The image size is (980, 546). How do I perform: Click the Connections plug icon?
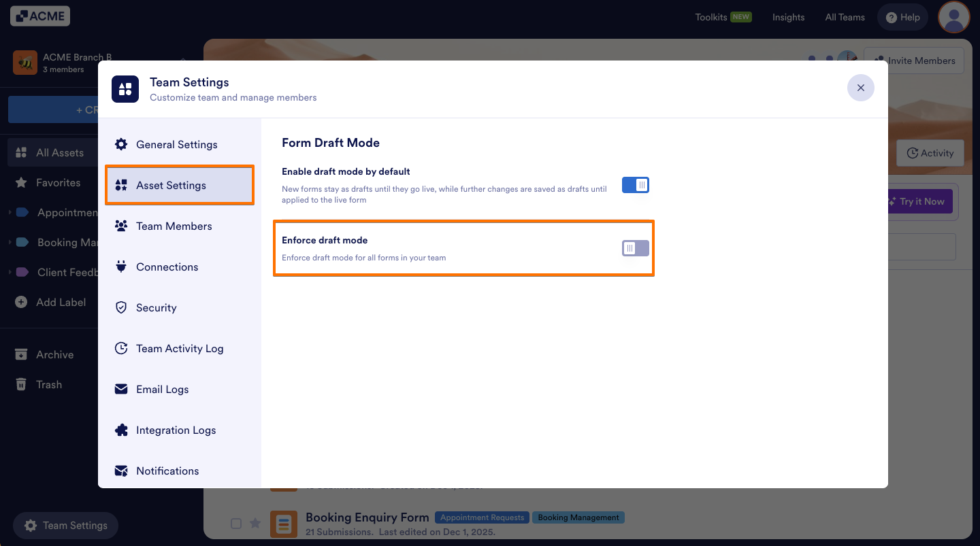coord(121,267)
